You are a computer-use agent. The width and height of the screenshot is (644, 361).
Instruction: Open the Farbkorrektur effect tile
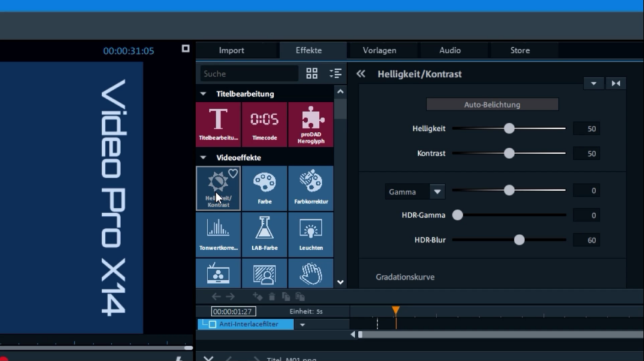pyautogui.click(x=311, y=189)
